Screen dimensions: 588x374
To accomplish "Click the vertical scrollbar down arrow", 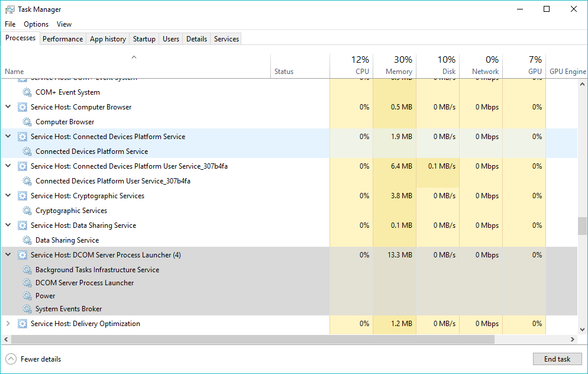I will pyautogui.click(x=582, y=330).
